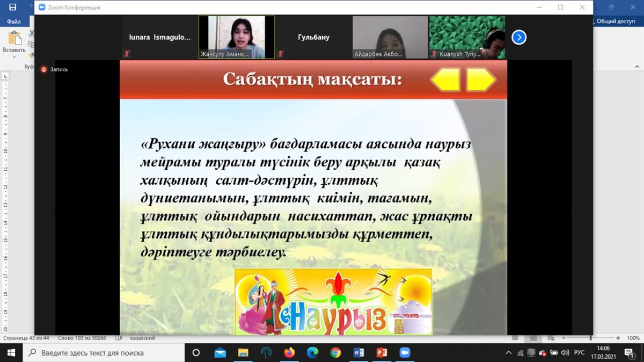Show next participants with blue arrow

(519, 37)
